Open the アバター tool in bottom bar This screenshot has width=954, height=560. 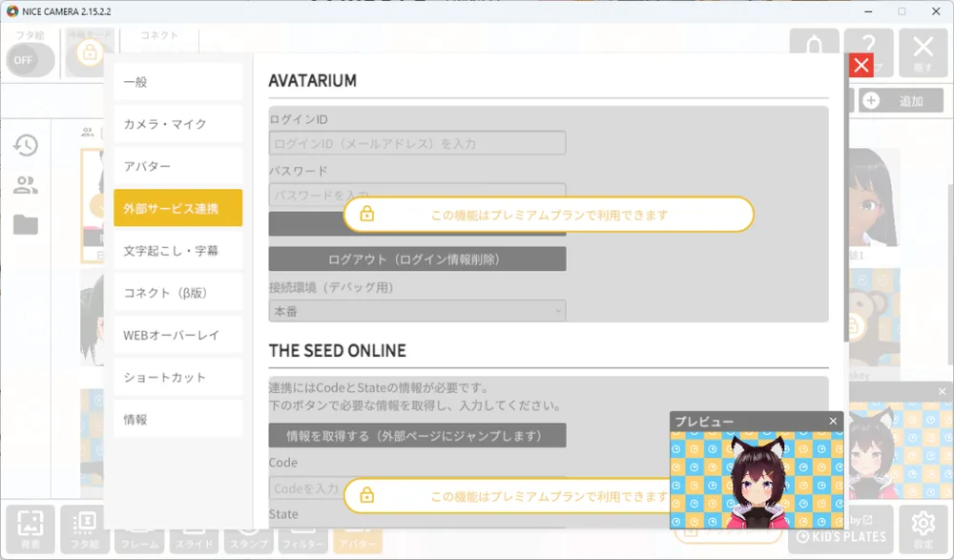click(x=357, y=541)
